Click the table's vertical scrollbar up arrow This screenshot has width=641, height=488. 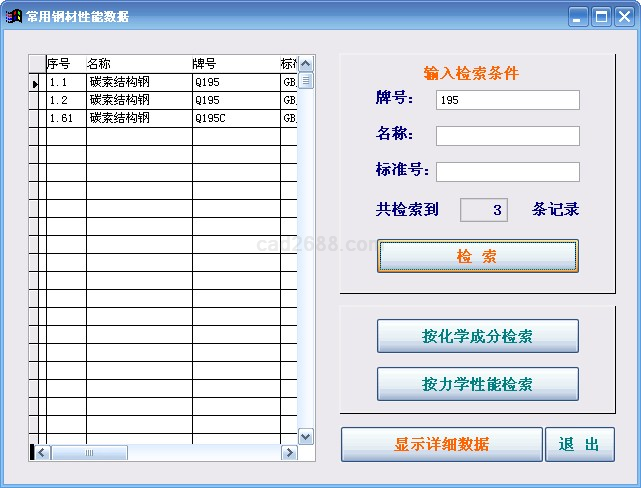click(x=306, y=63)
